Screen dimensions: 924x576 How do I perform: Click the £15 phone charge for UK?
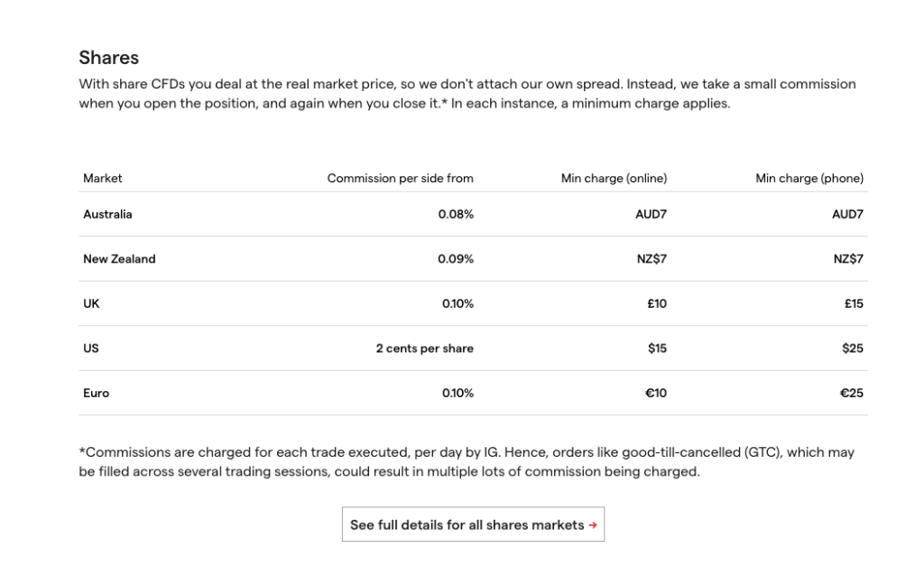point(850,303)
